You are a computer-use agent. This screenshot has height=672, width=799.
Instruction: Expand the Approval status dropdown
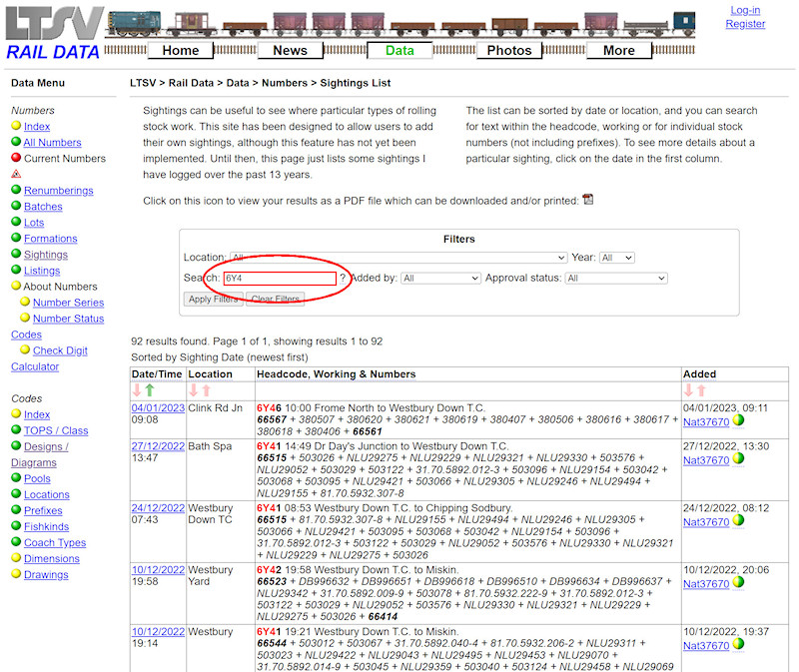click(x=616, y=278)
